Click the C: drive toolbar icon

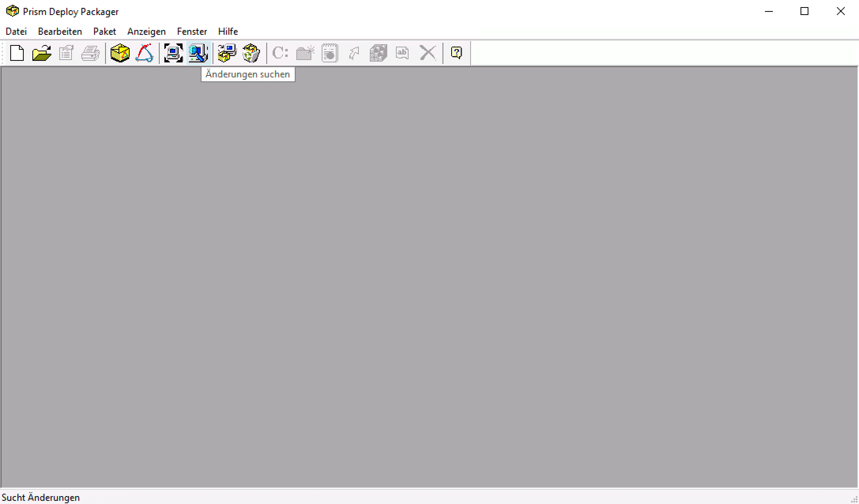pos(280,53)
